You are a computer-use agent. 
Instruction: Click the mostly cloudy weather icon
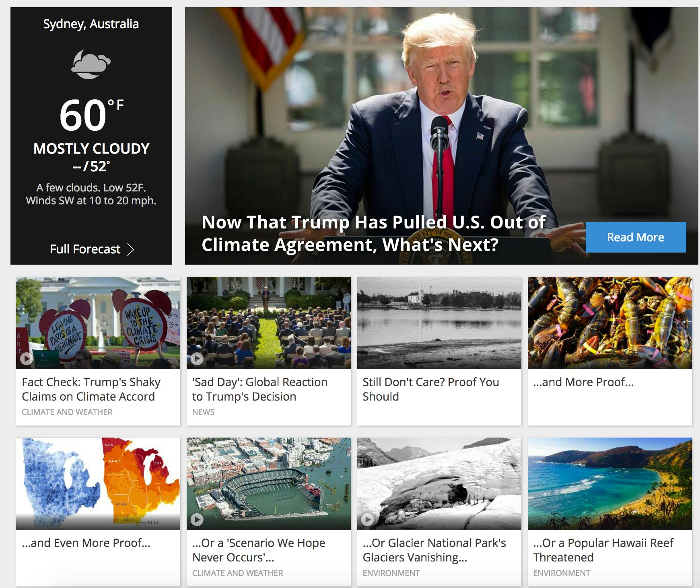[91, 64]
